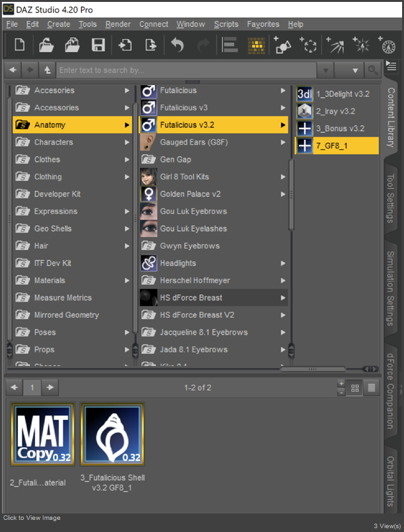This screenshot has width=404, height=532.
Task: Select the Anatomy folder
Action: coord(72,125)
